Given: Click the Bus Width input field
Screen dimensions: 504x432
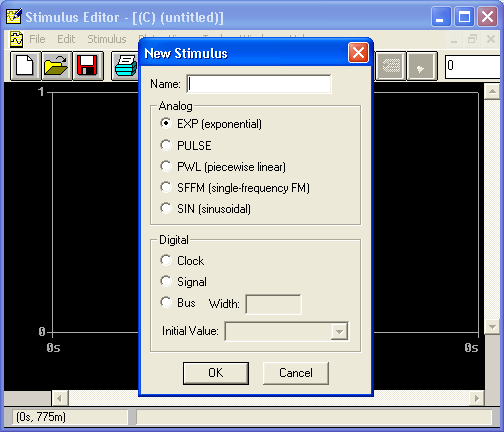Looking at the screenshot, I should [x=273, y=304].
